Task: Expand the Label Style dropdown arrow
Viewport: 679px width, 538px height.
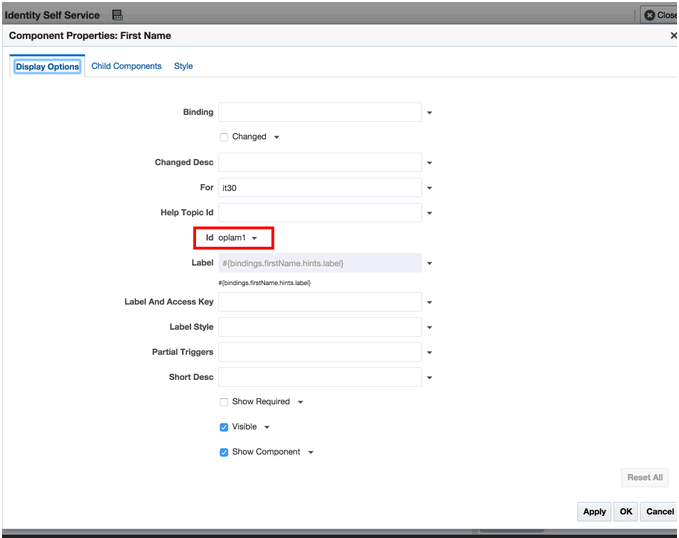Action: (430, 327)
